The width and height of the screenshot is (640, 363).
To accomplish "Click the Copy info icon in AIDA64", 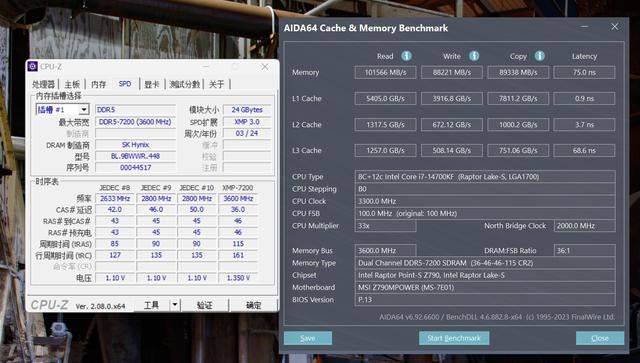I will click(540, 56).
